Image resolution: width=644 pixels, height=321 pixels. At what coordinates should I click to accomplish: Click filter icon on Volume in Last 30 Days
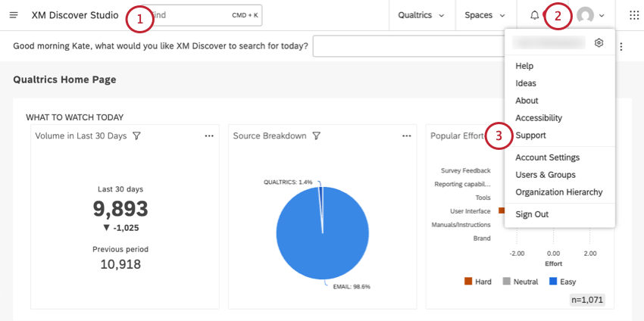pos(137,136)
